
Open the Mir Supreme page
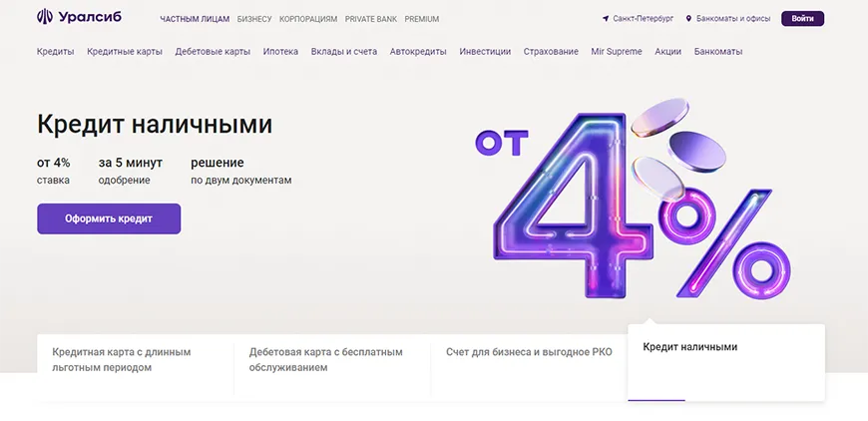pyautogui.click(x=617, y=52)
